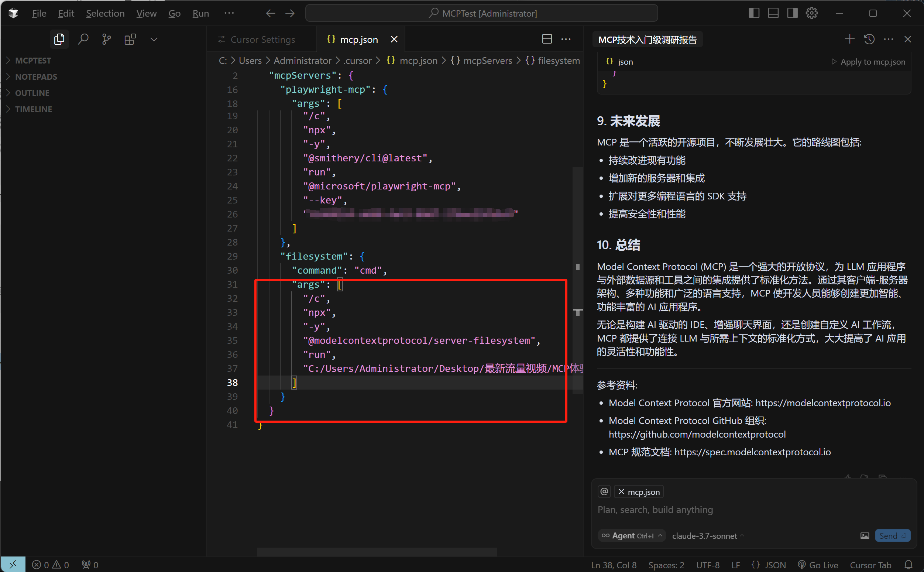Open the https://modelcontextprotocol.io link

[x=823, y=403]
